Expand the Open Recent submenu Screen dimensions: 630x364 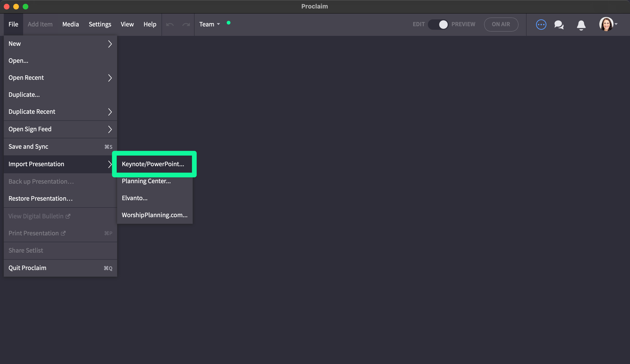pyautogui.click(x=60, y=78)
